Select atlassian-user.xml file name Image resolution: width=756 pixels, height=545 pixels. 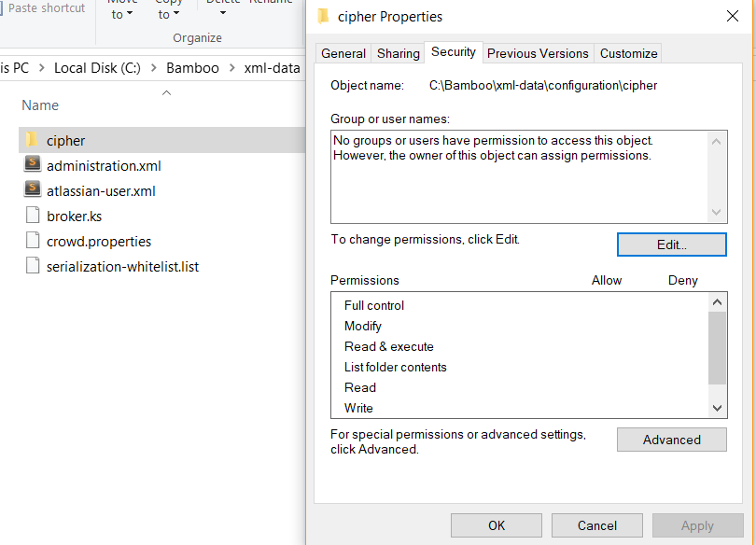(x=101, y=190)
